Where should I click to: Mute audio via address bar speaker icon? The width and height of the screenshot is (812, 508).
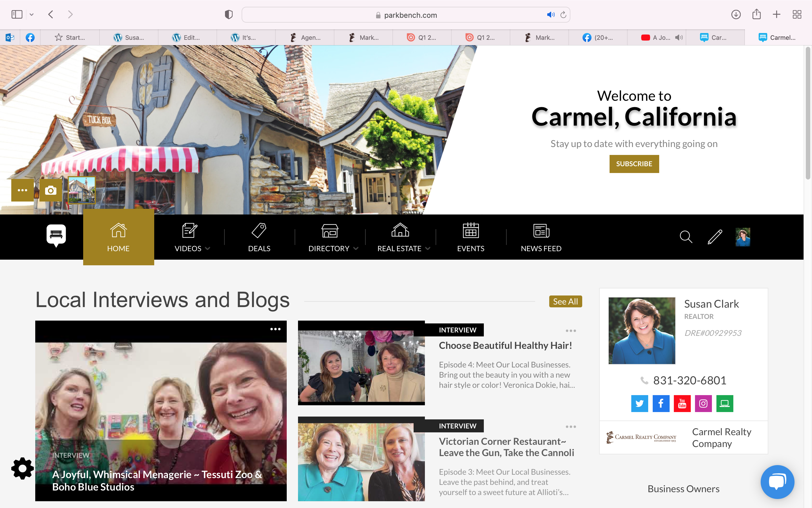click(x=551, y=15)
